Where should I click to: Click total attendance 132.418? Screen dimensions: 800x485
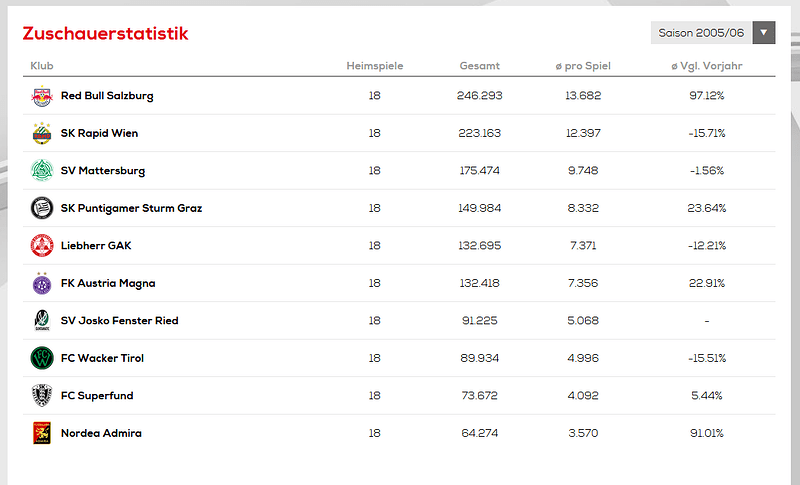480,283
